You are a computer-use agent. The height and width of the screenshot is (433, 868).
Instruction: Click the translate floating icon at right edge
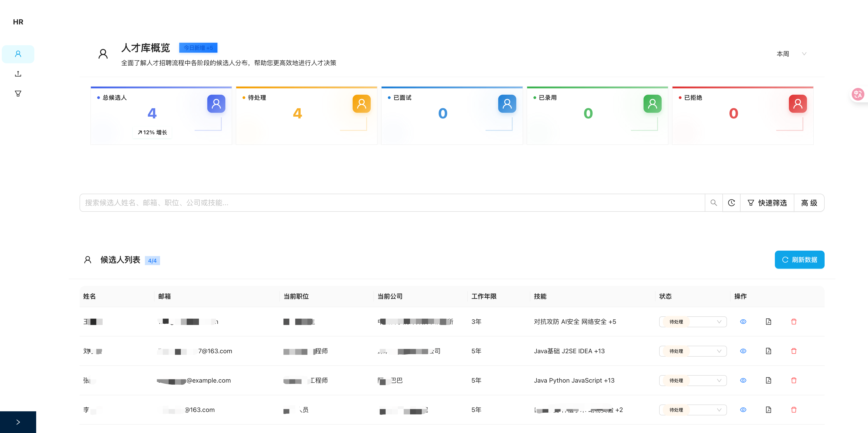click(858, 94)
